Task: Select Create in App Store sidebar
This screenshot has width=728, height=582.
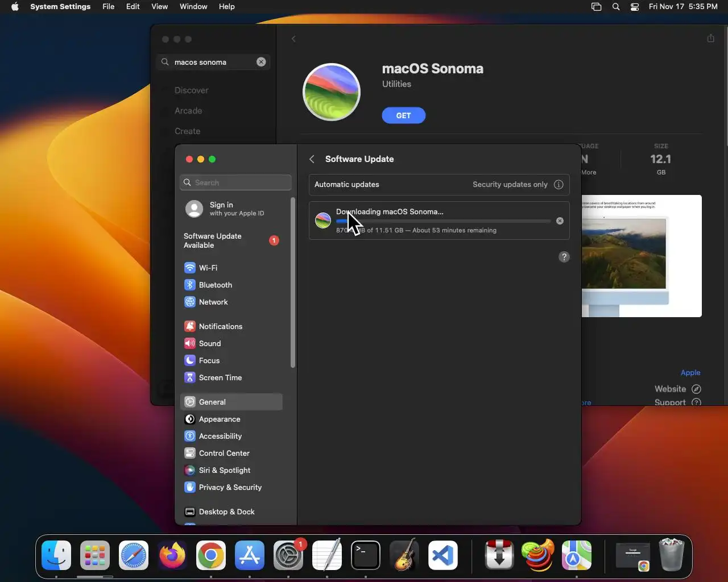Action: coord(187,131)
